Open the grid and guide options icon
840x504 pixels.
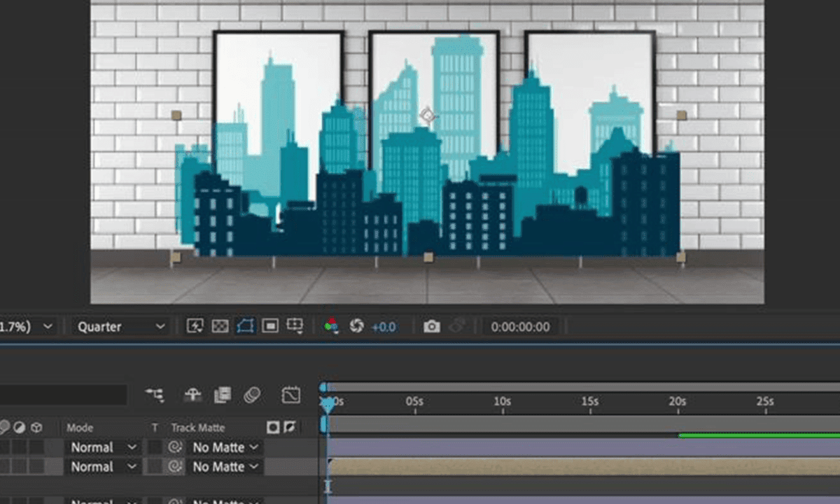295,325
